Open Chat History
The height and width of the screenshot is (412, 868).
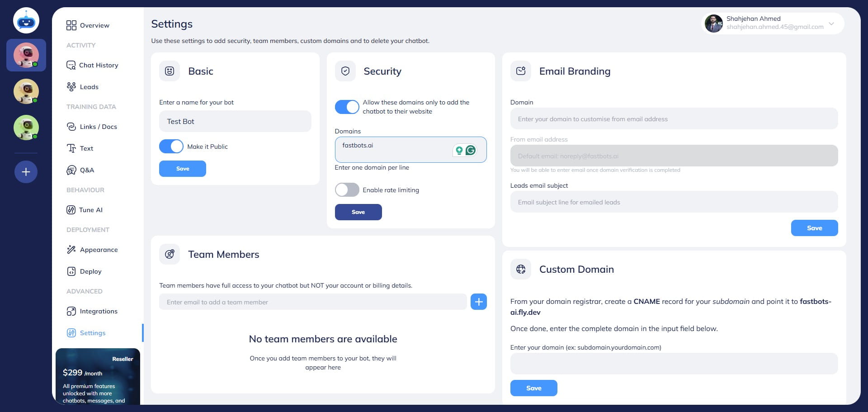(x=92, y=65)
